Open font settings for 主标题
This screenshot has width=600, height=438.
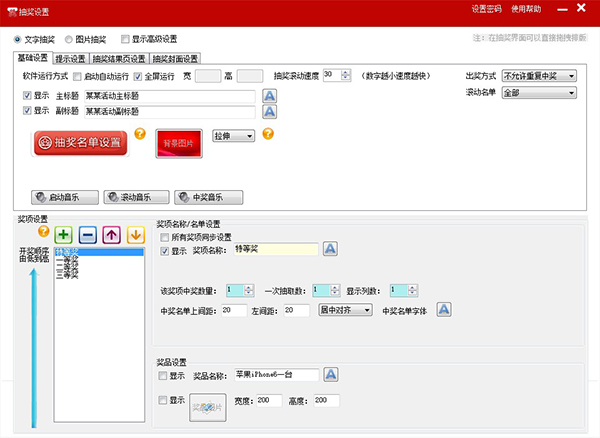[x=269, y=96]
